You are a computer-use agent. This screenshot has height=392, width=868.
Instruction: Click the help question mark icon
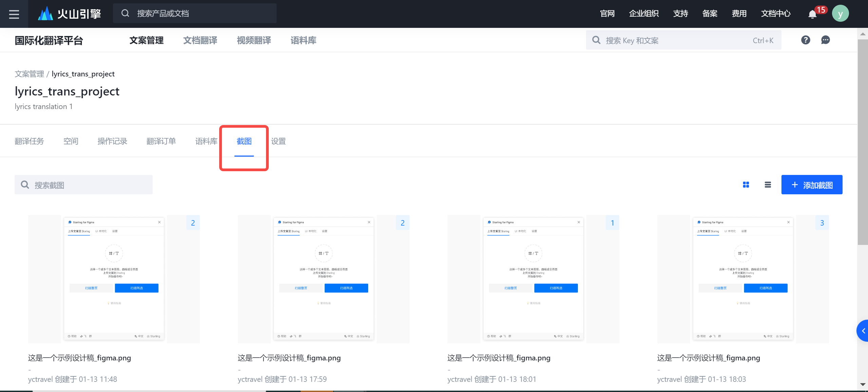(x=806, y=40)
